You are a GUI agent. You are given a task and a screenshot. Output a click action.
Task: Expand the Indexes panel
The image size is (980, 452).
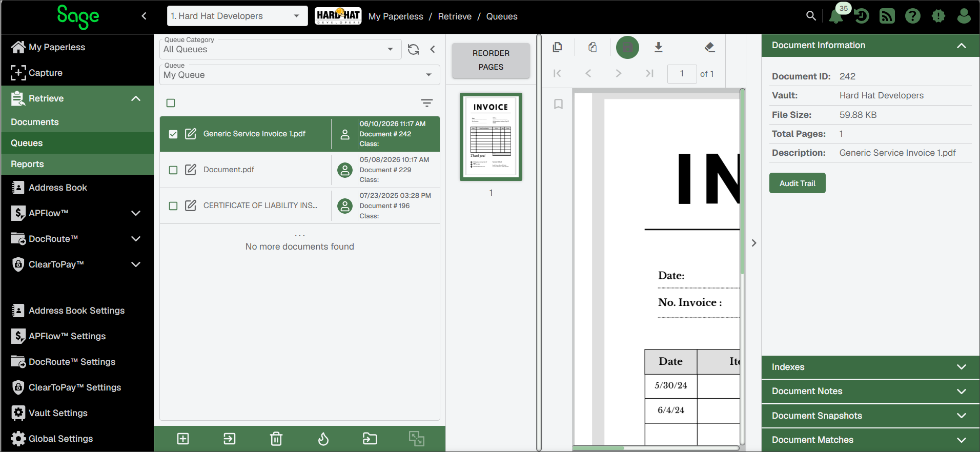point(870,367)
